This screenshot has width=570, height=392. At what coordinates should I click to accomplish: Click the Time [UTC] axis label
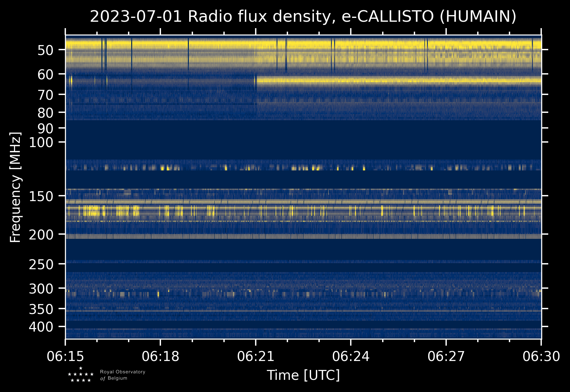[x=303, y=375]
